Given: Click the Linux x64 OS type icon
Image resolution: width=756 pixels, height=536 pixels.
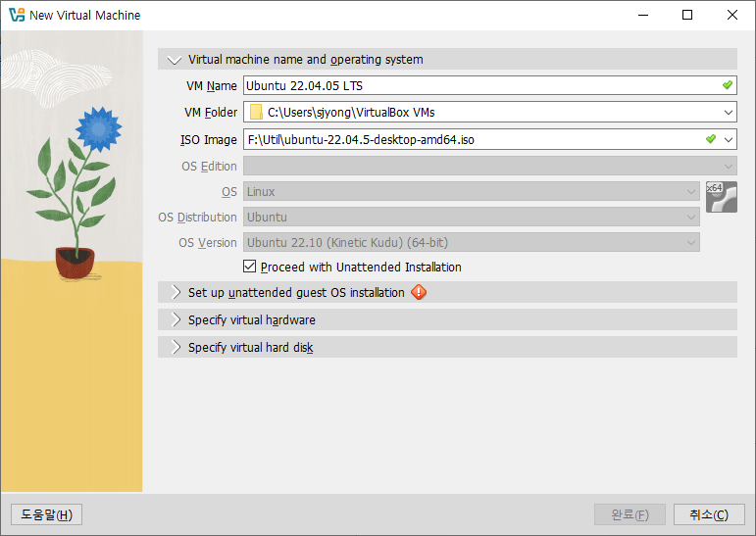Looking at the screenshot, I should coord(722,197).
